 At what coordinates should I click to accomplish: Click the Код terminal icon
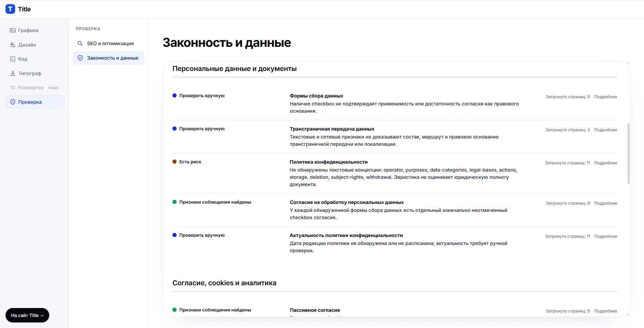point(13,59)
